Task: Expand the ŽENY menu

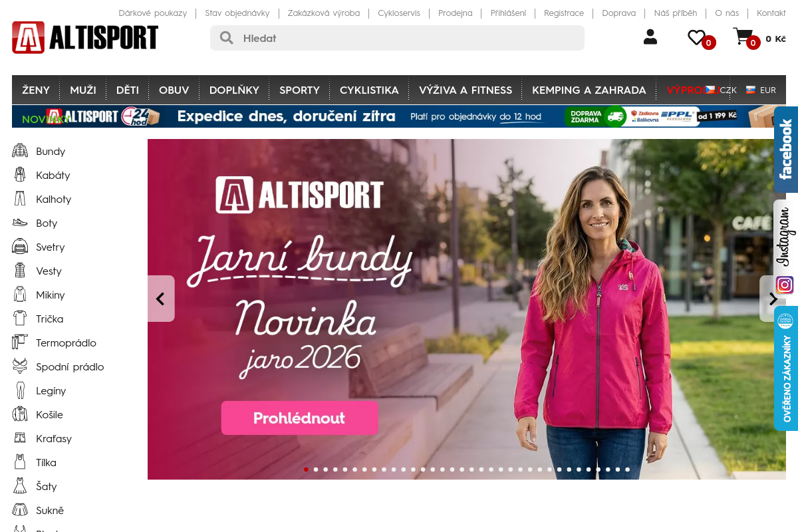Action: [x=36, y=90]
